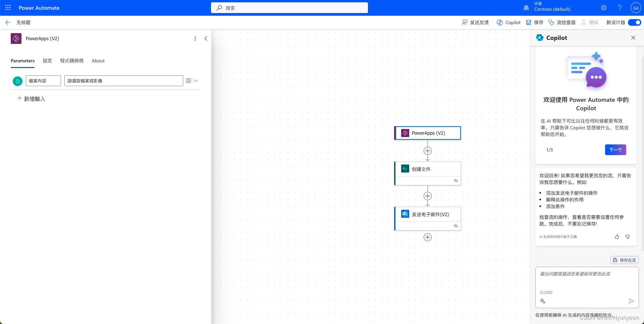The width and height of the screenshot is (644, 324).
Task: Go back with the left arrow
Action: coord(8,22)
